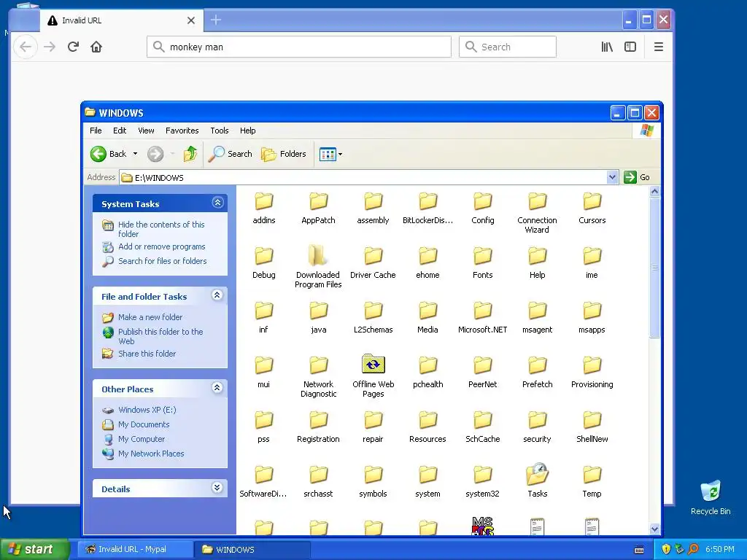The image size is (747, 560).
Task: Click Share this folder link
Action: click(x=147, y=354)
